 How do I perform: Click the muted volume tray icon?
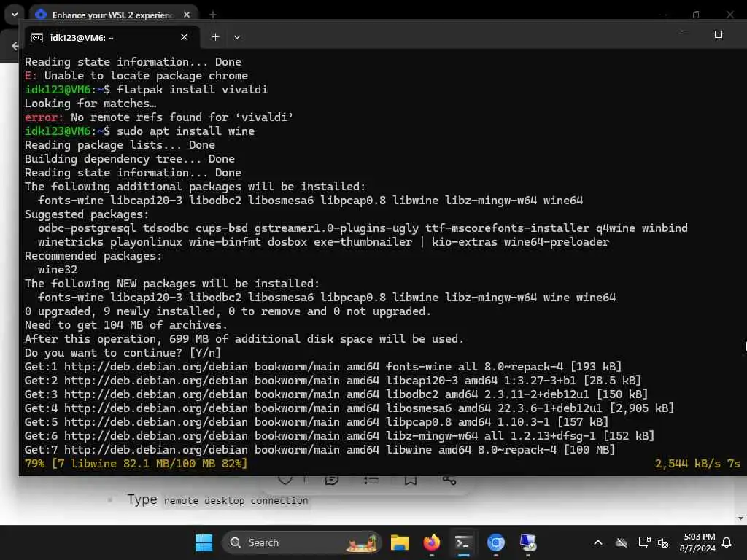tap(663, 542)
